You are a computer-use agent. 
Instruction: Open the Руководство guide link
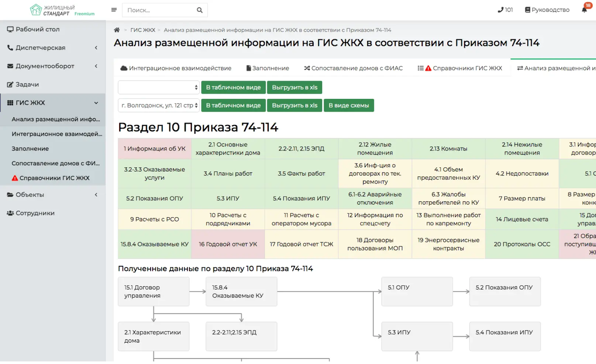(547, 10)
